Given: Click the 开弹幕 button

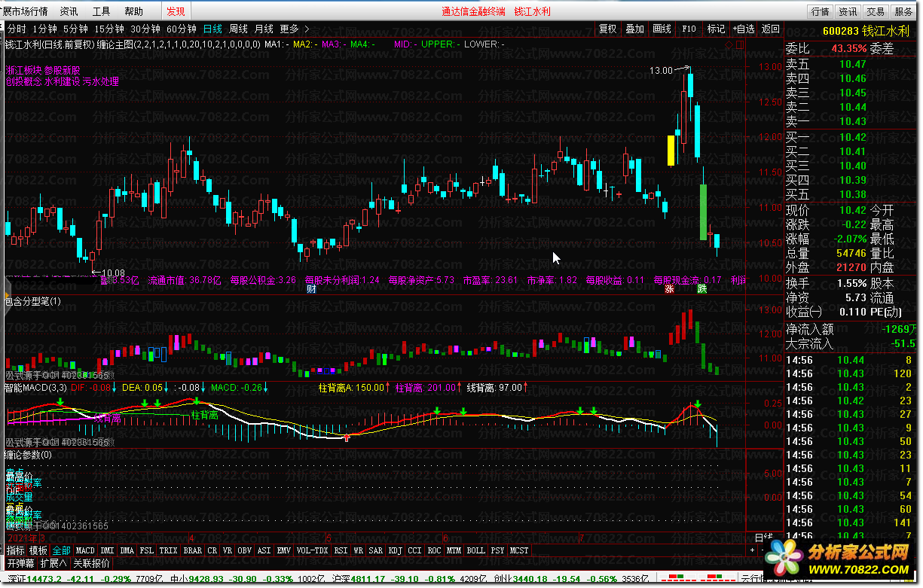Looking at the screenshot, I should tap(20, 562).
